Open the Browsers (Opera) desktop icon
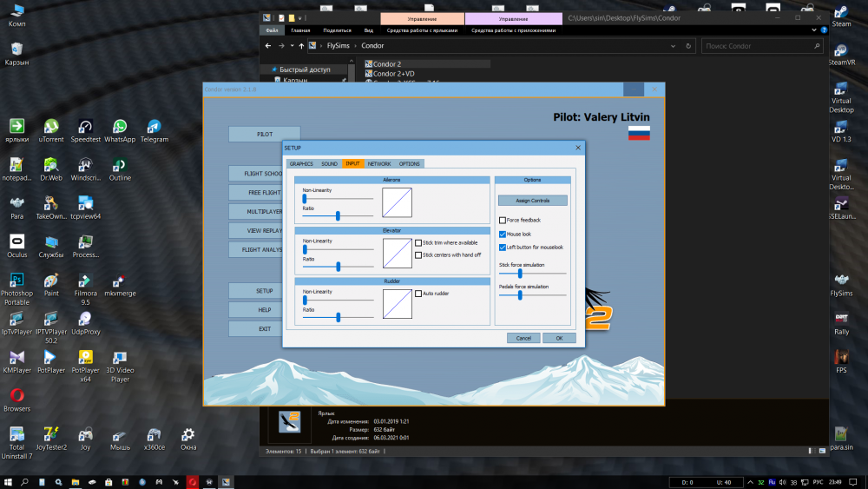 [x=16, y=400]
